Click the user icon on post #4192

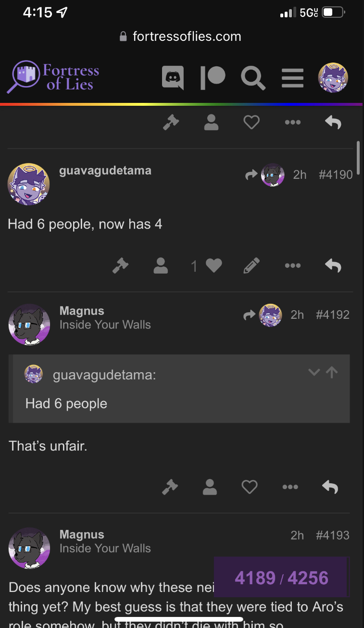210,487
